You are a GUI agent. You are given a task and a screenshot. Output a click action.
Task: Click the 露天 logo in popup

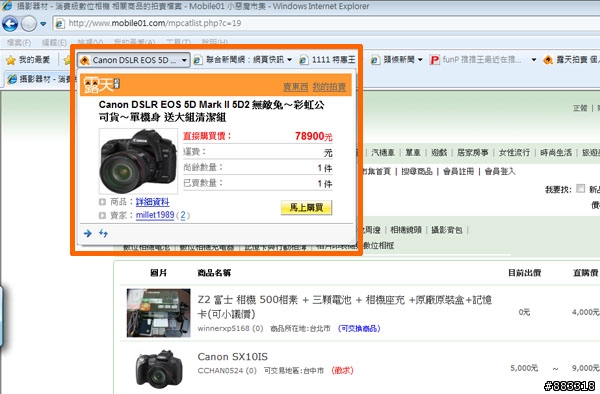point(101,85)
